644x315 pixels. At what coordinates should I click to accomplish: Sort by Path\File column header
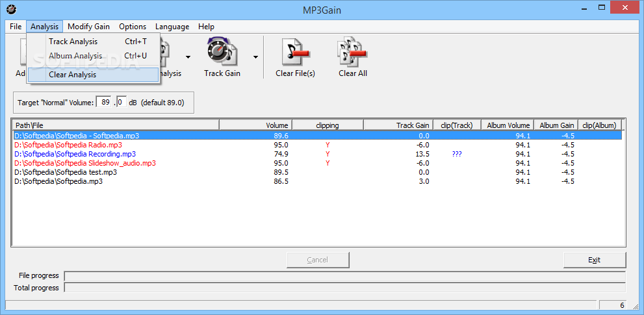click(116, 125)
